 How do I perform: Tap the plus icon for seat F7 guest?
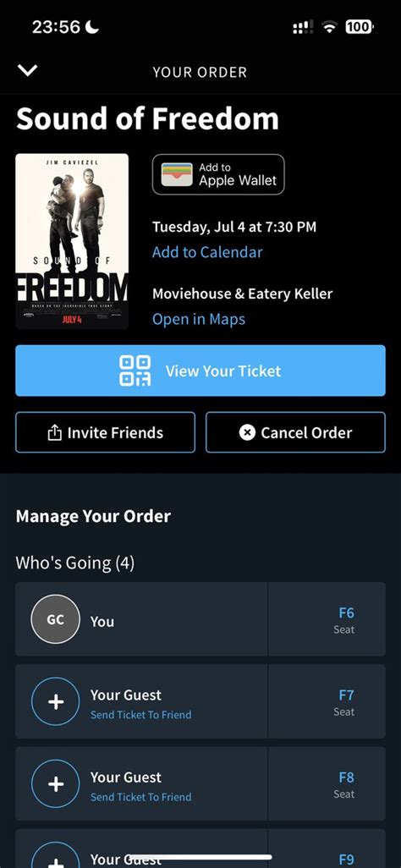(x=55, y=701)
